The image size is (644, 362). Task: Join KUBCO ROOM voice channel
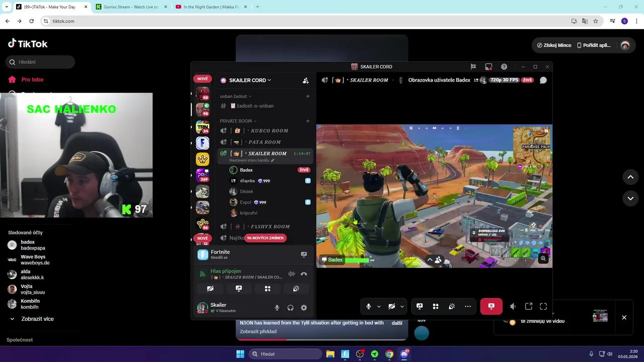(266, 131)
